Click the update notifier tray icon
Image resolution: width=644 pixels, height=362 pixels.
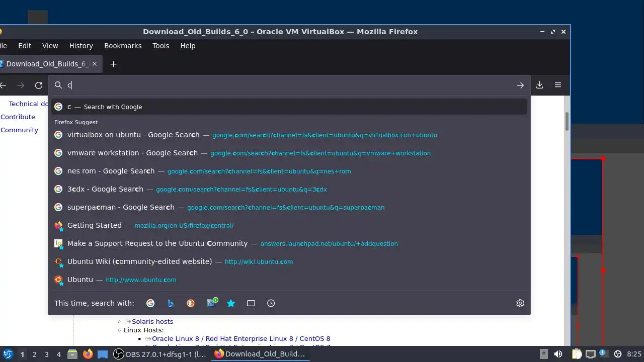603,353
